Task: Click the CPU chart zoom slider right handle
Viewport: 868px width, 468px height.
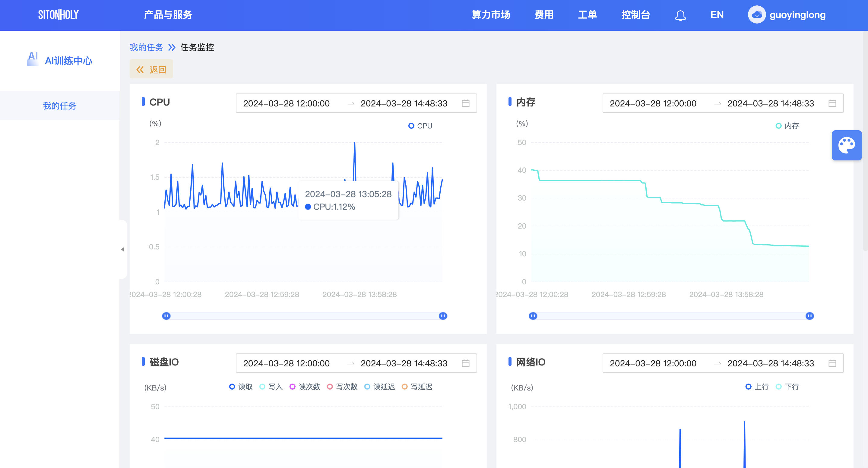Action: [443, 316]
